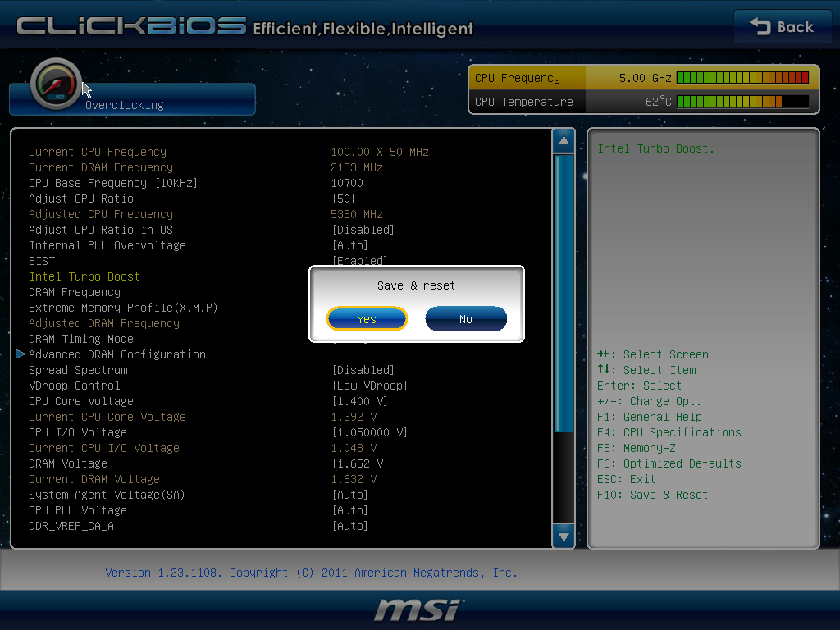Select the Intel Turbo Boost item

coord(84,276)
